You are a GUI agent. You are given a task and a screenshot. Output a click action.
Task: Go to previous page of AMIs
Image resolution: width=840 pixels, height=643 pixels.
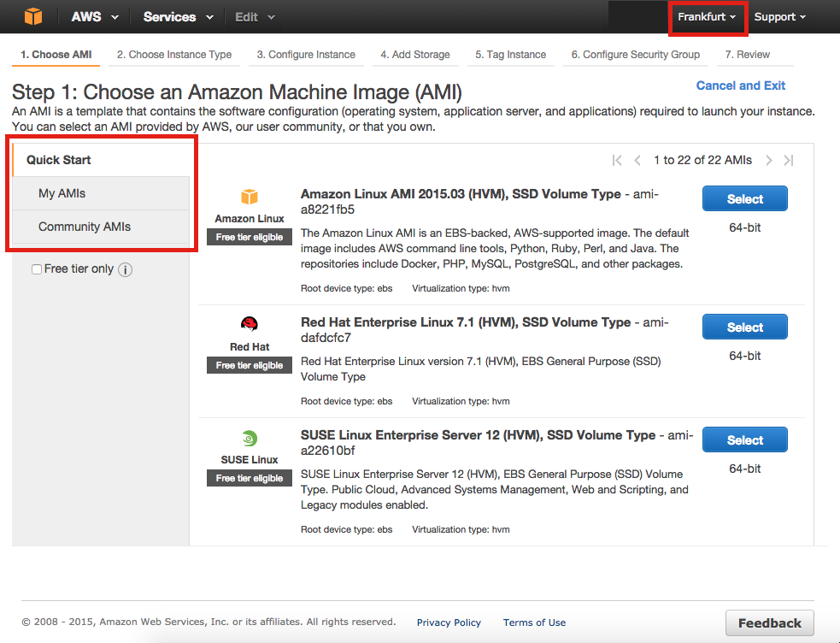click(637, 160)
